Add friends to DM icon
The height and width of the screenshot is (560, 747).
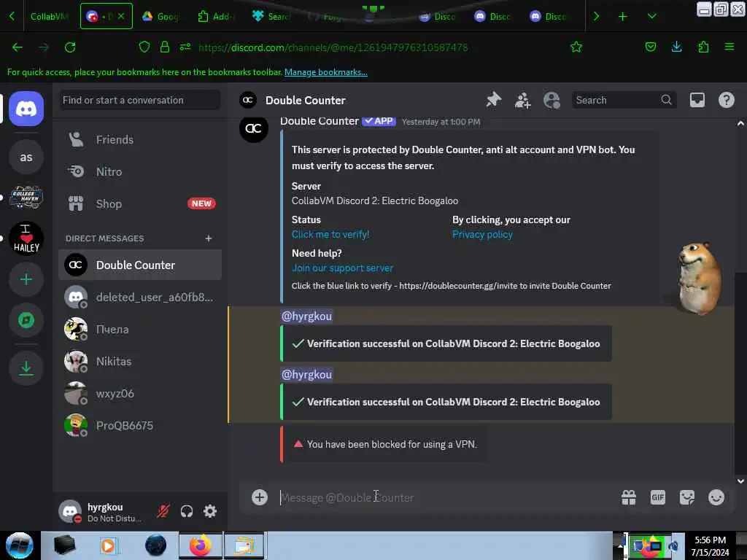point(522,100)
